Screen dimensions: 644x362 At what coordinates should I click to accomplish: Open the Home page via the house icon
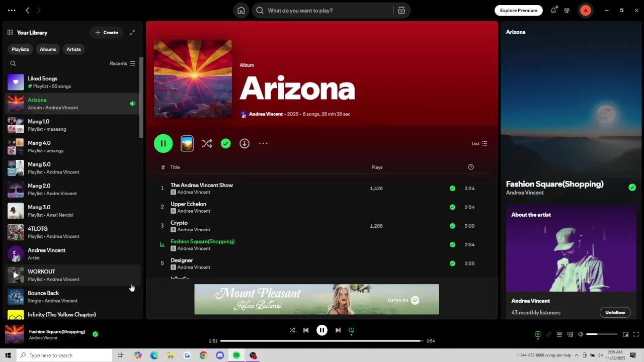[241, 11]
